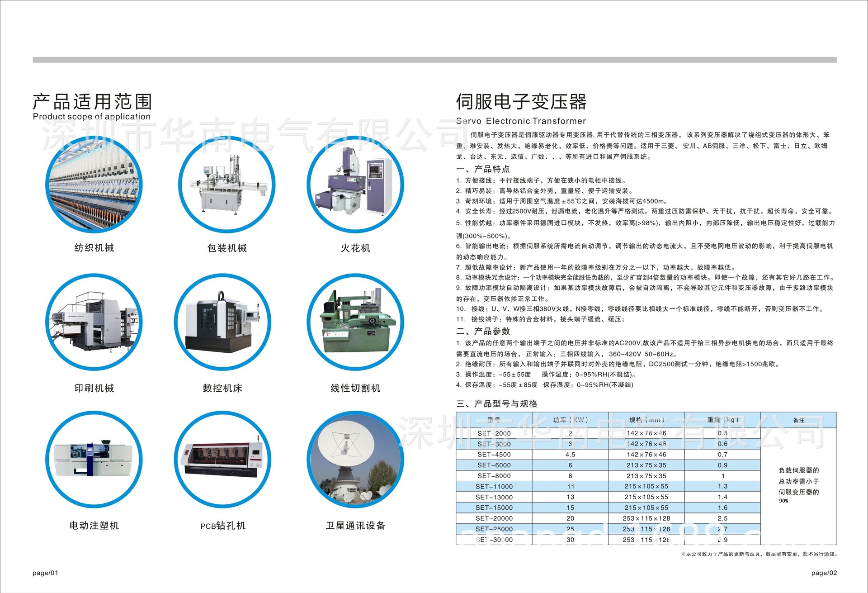Screen dimensions: 868x593
Task: Click the packaging machinery circular image
Action: [x=226, y=185]
